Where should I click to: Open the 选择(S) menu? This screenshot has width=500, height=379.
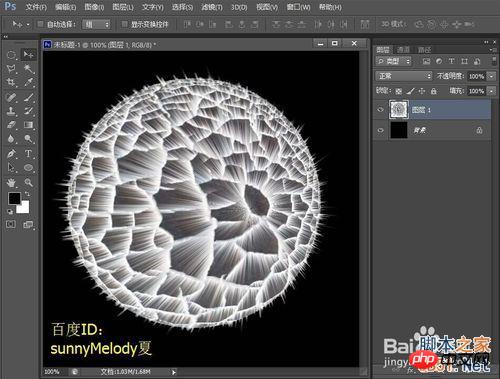[x=182, y=7]
